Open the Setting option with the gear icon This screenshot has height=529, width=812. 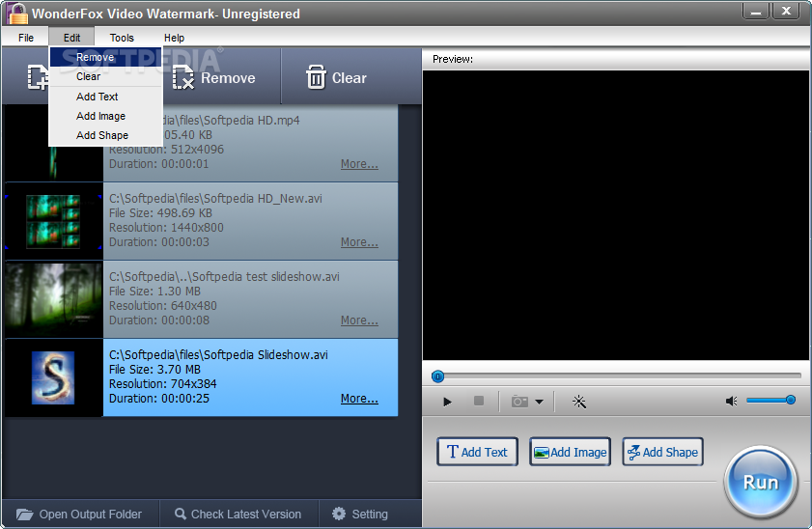(360, 514)
